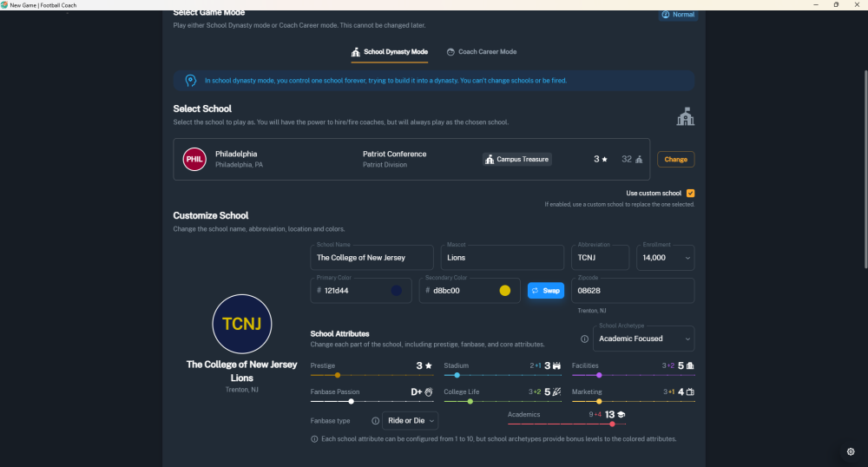
Task: Click the School Archetype info icon
Action: coord(584,339)
